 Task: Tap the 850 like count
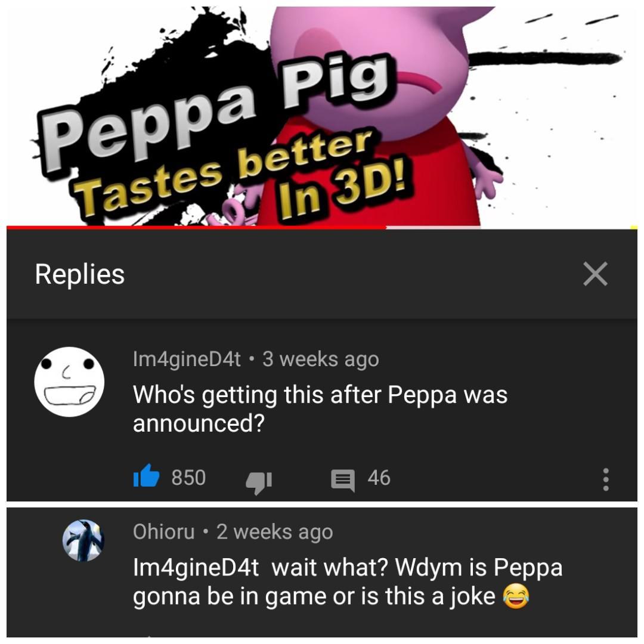[x=190, y=476]
